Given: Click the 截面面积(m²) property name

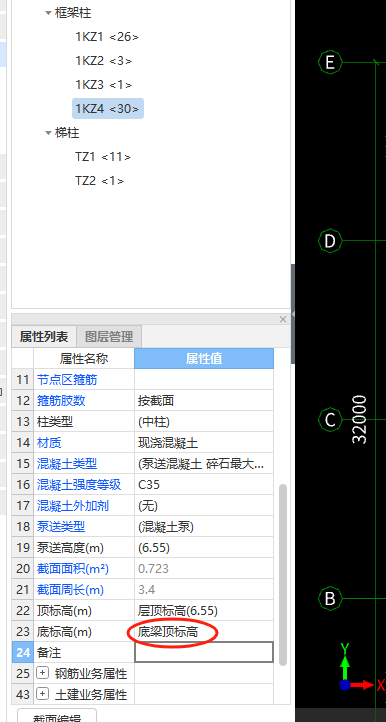Looking at the screenshot, I should coord(73,569).
